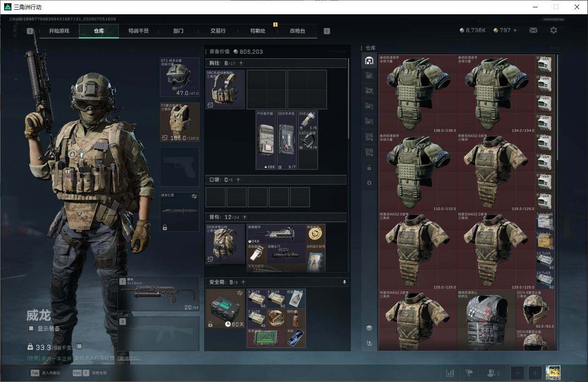Show help for 安全箱 capacity
588x382 pixels.
tap(242, 282)
